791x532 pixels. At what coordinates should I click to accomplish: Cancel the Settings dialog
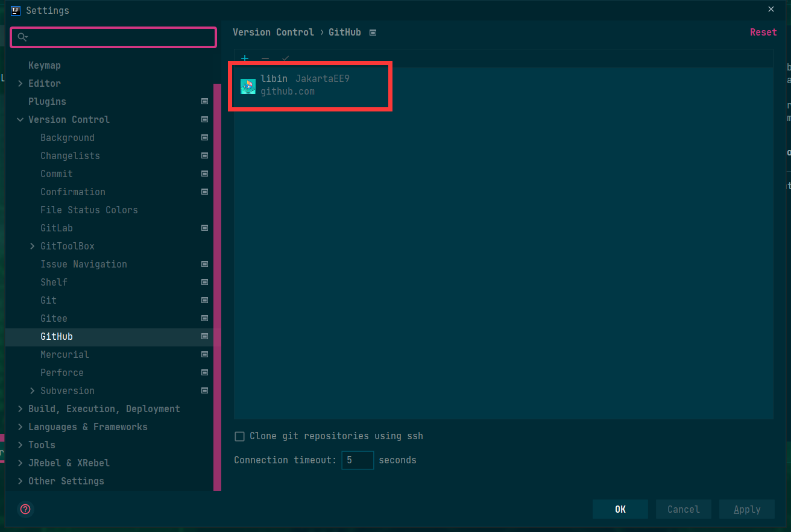tap(684, 509)
